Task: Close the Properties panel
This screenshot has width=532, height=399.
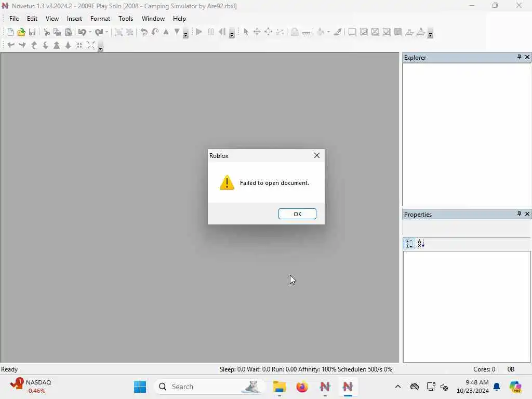Action: (x=527, y=214)
